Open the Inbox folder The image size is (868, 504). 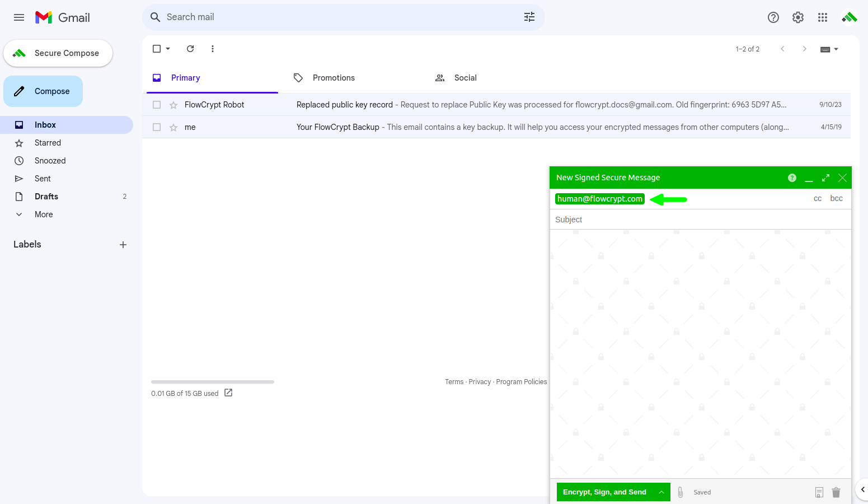coord(66,125)
